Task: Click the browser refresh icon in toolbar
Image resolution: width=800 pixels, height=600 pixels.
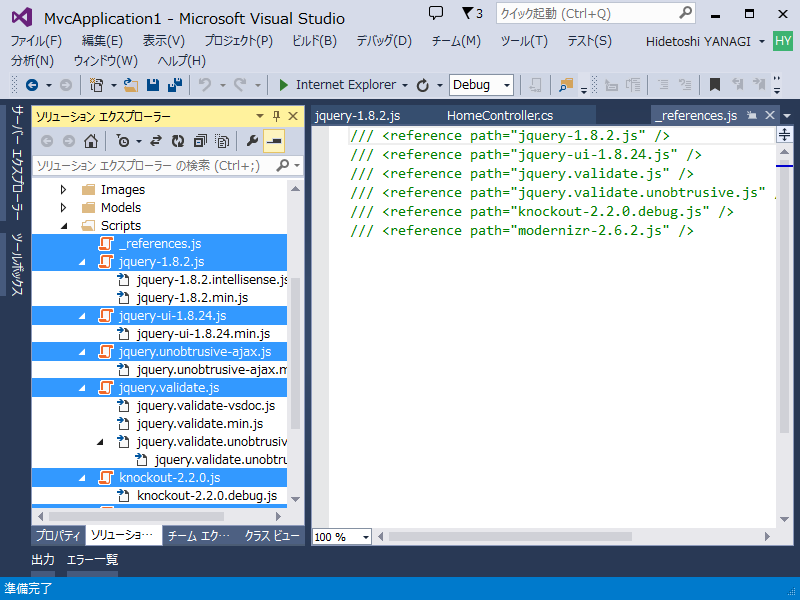Action: [422, 85]
